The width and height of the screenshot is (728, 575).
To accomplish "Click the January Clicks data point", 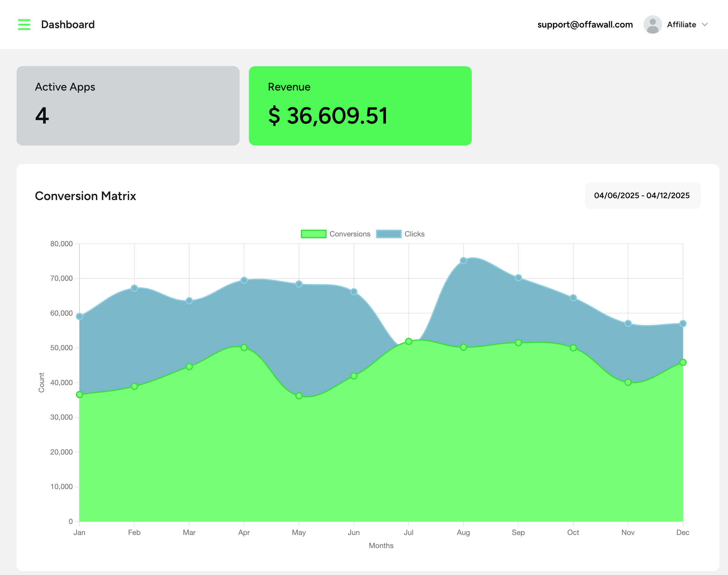I will (79, 317).
